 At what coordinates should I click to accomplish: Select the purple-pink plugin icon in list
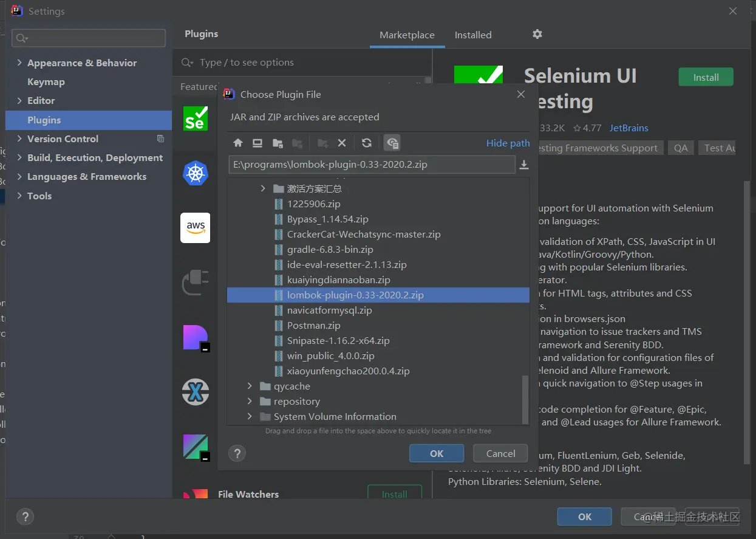point(196,338)
